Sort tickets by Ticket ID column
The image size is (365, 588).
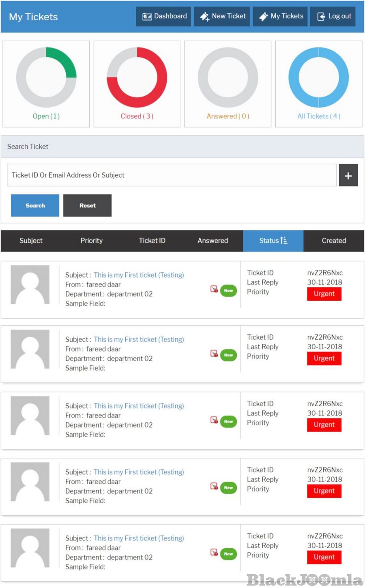pyautogui.click(x=152, y=241)
